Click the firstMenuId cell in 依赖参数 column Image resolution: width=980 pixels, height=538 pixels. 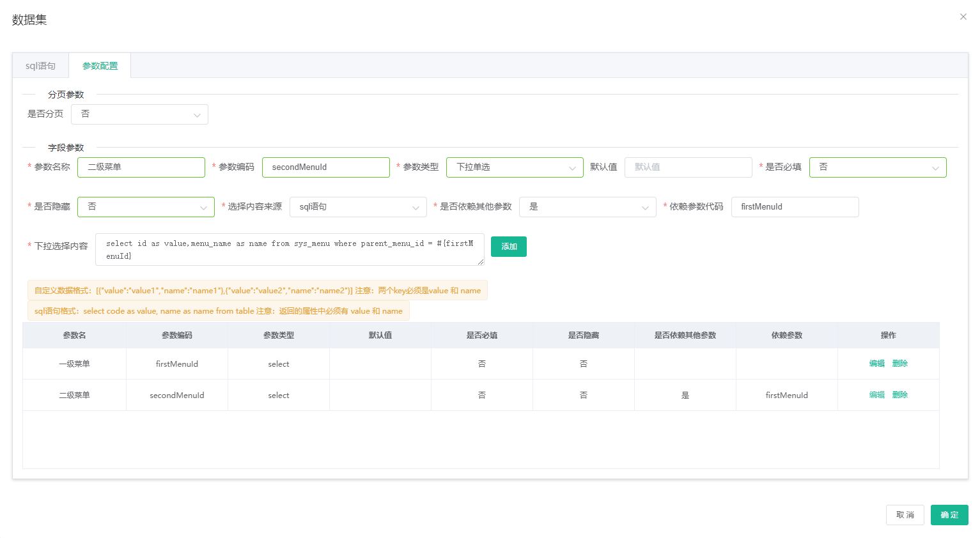click(787, 396)
